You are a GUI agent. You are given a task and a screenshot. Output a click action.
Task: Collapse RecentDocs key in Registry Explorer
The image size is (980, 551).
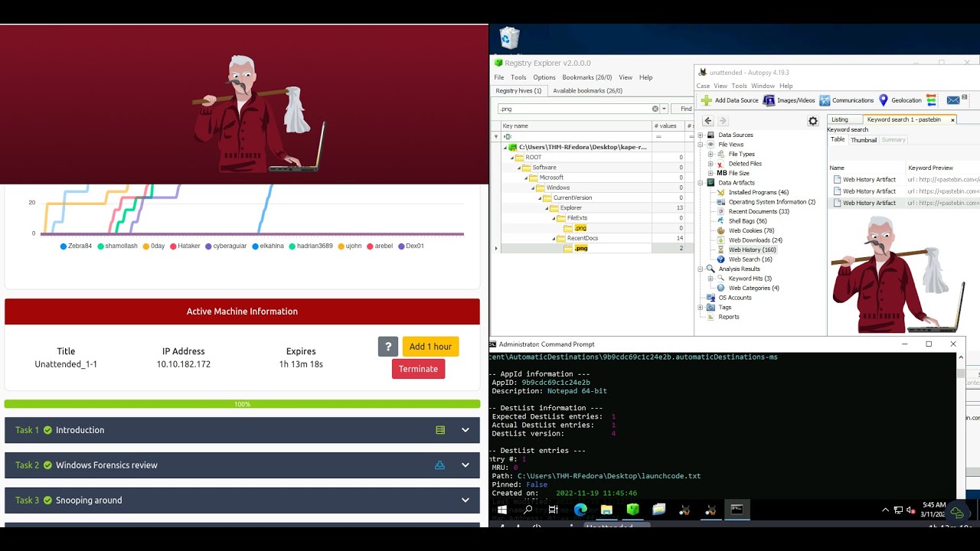point(554,239)
